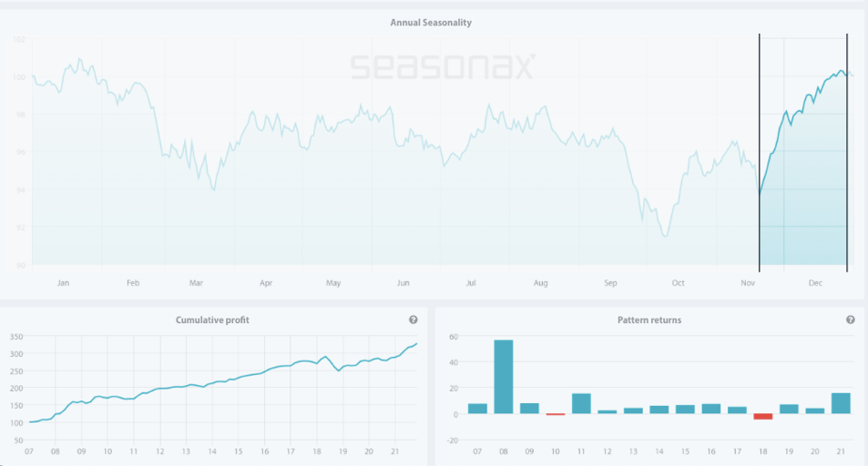Screen dimensions: 868x466
Task: Select the 2008 bar in Pattern returns
Action: point(503,377)
